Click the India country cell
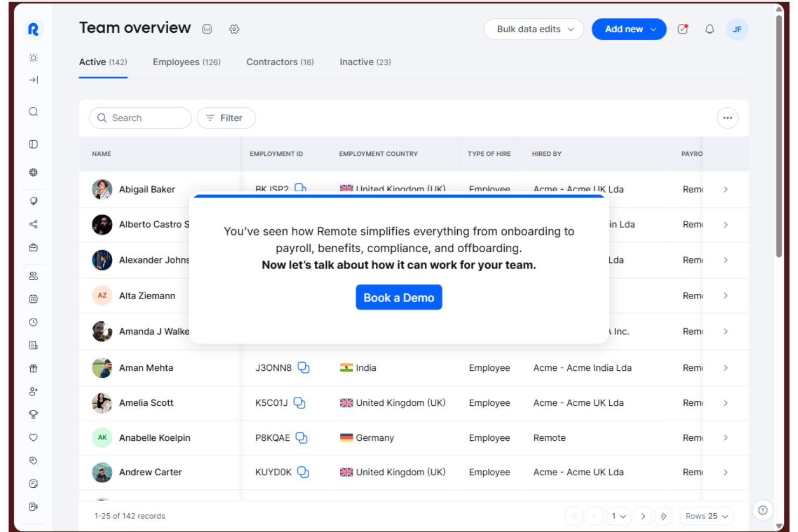Image resolution: width=798 pixels, height=532 pixels. pos(358,368)
